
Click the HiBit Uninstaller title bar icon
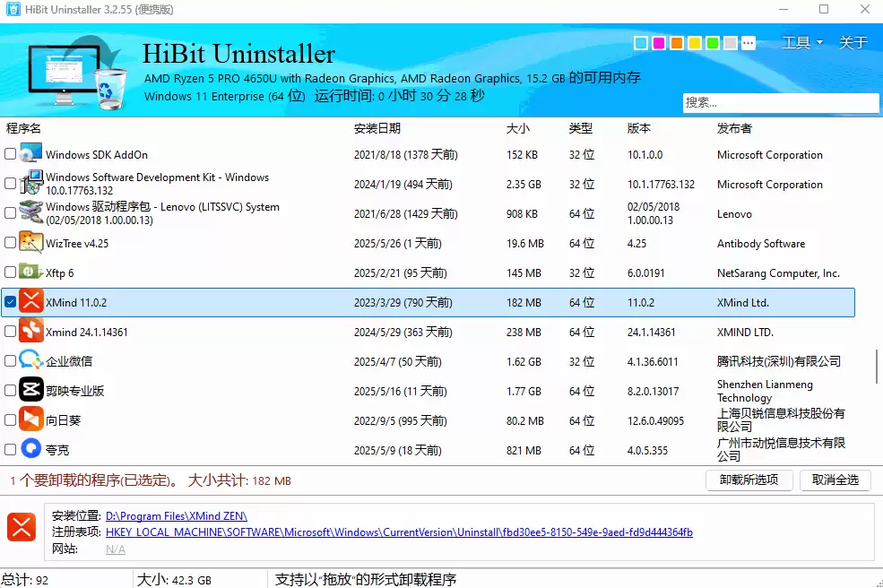click(x=13, y=10)
